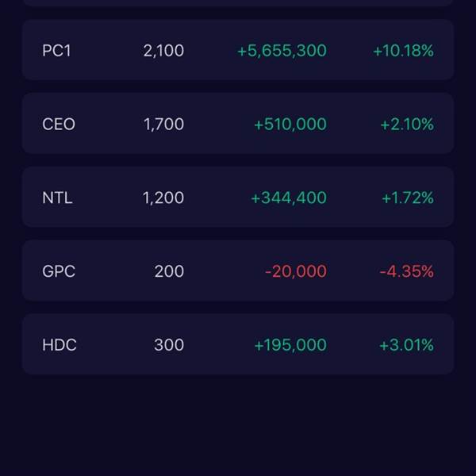Select NTL percent change +1.72%
Viewport: 476px width, 476px height.
click(407, 198)
